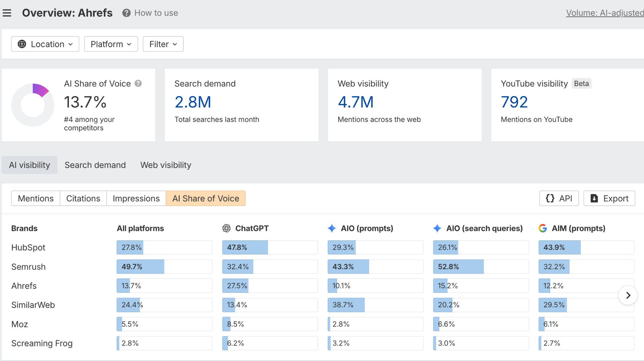Click the Screaming Frog brand row label
644x361 pixels.
42,343
